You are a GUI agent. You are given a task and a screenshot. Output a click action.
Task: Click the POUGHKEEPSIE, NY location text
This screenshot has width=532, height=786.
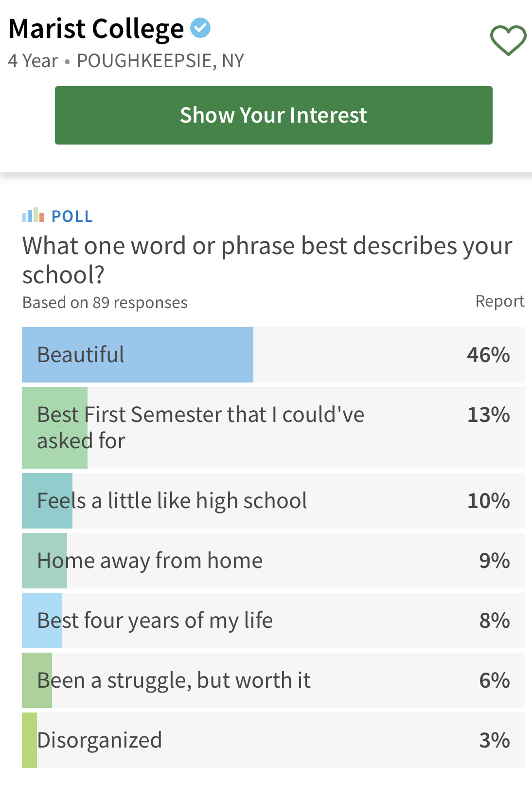click(160, 61)
